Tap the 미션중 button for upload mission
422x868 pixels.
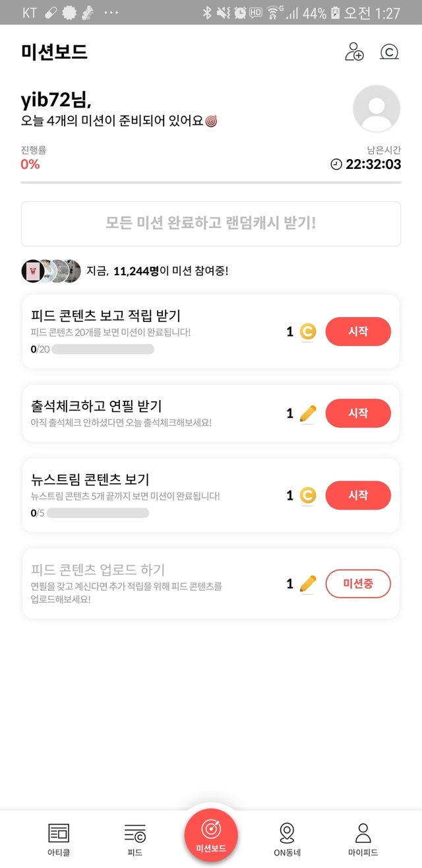click(358, 584)
